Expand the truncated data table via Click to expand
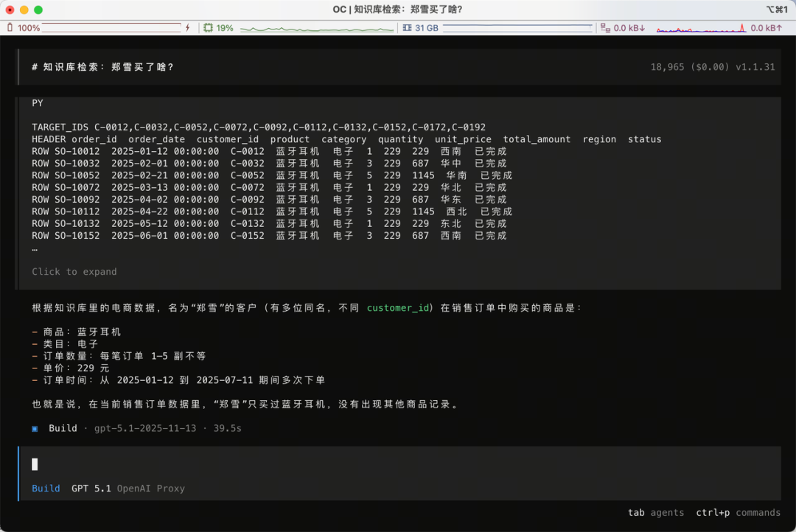This screenshot has height=532, width=796. point(74,271)
